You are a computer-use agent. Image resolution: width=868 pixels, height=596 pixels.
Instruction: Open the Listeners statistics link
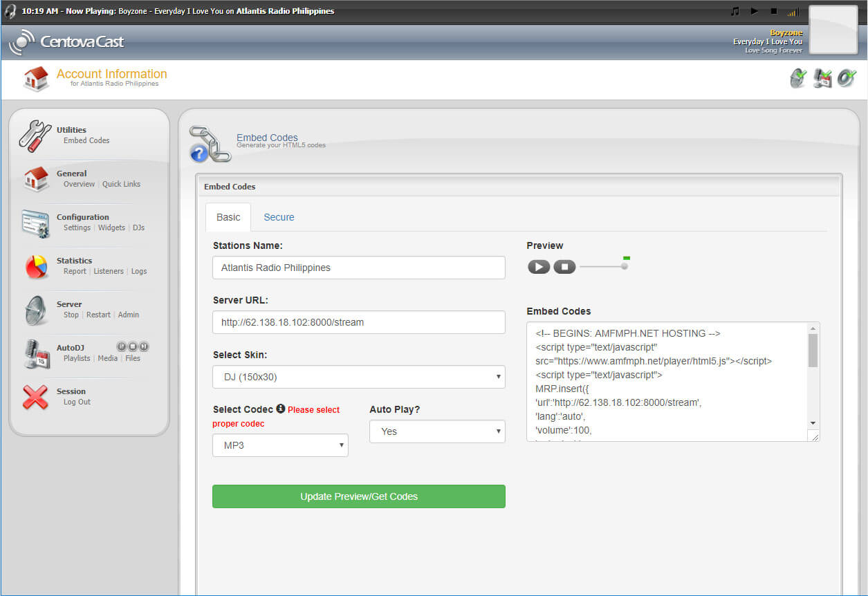109,271
